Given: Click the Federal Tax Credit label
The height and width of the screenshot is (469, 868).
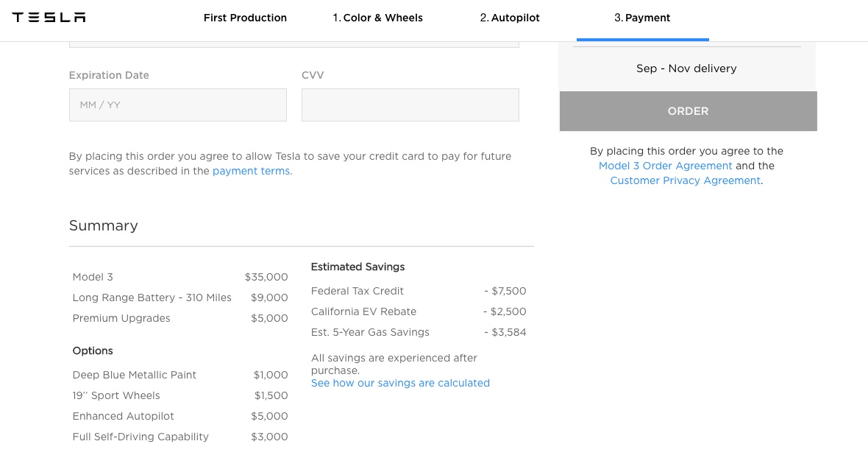Looking at the screenshot, I should [x=357, y=291].
